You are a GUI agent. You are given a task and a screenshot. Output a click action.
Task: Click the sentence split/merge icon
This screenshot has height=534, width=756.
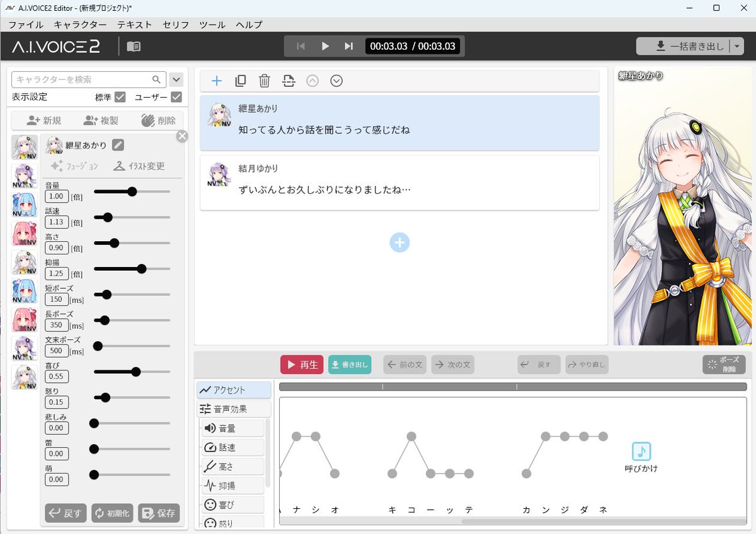click(289, 81)
